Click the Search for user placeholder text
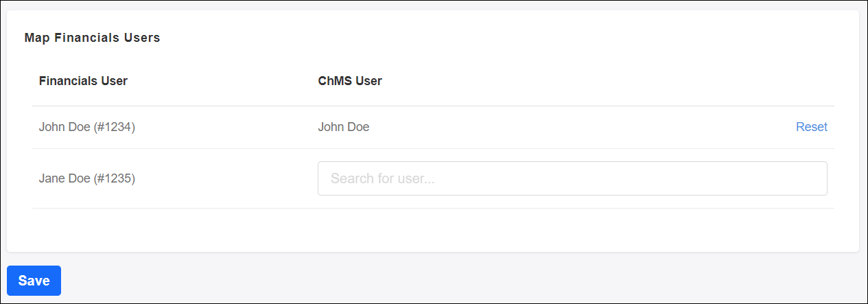Screen dimensions: 868x304 tap(383, 178)
